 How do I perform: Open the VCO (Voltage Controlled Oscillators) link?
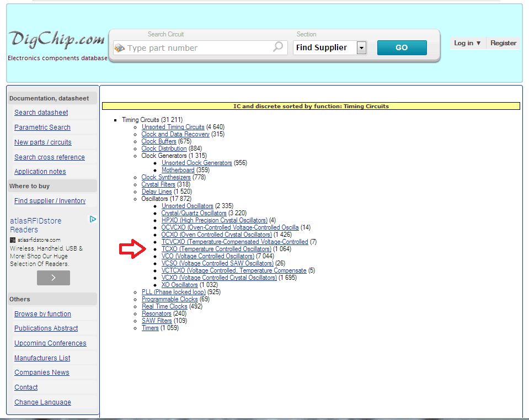tap(207, 256)
